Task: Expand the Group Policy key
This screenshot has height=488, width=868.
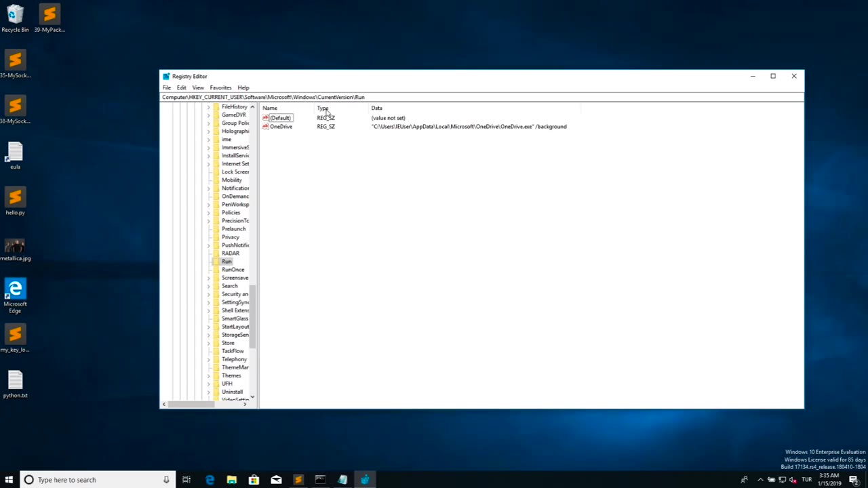Action: [x=208, y=123]
